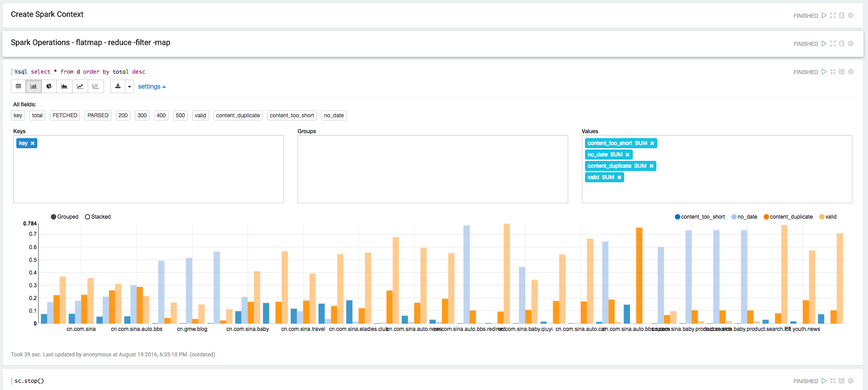Open settings gear for Create Spark Context
Image resolution: width=868 pixels, height=390 pixels.
[851, 15]
